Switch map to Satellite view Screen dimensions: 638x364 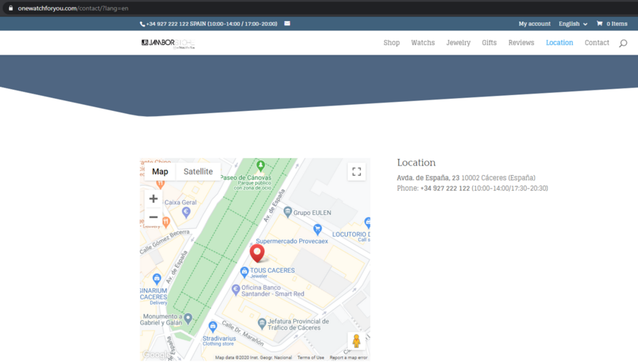[x=198, y=171]
